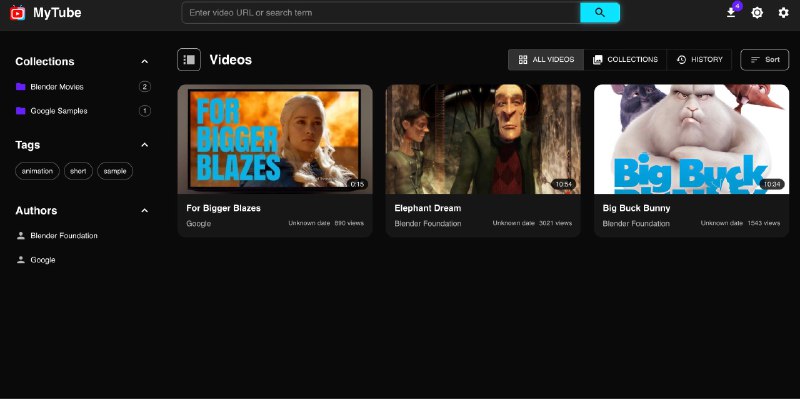Open the Sort dropdown
800x399 pixels.
[764, 60]
